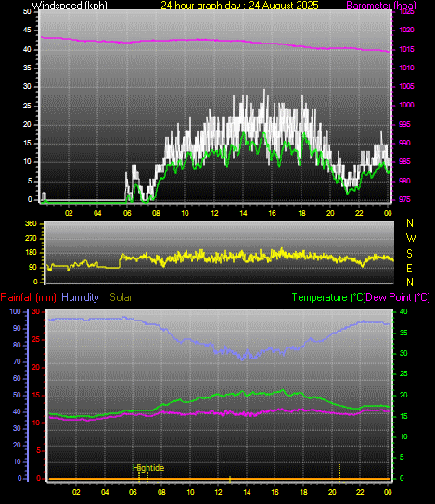
Task: Select the Solar legend label
Action: click(121, 297)
